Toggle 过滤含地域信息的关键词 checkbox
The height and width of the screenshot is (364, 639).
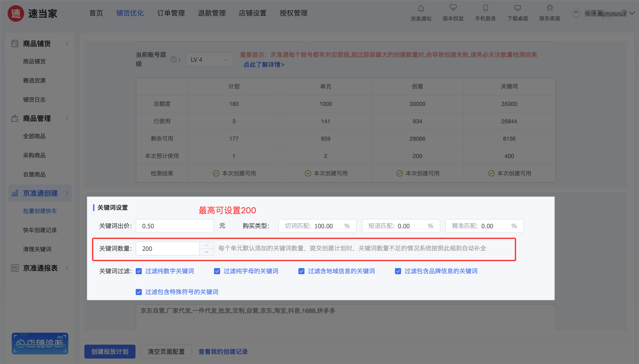point(301,271)
